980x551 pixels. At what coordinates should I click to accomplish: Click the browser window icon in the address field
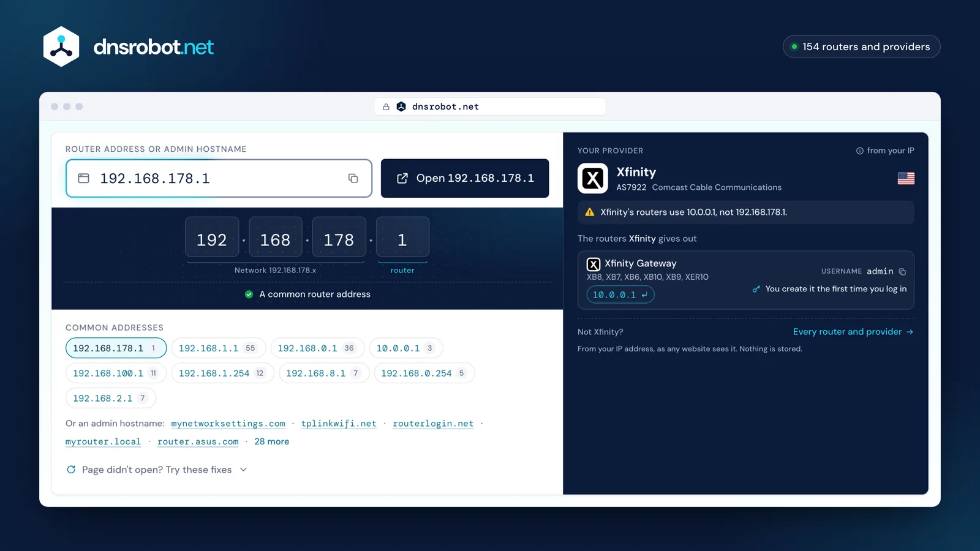coord(84,178)
